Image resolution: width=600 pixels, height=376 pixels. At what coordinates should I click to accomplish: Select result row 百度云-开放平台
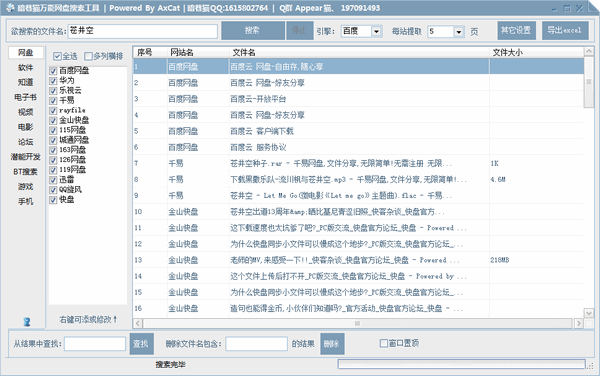359,99
